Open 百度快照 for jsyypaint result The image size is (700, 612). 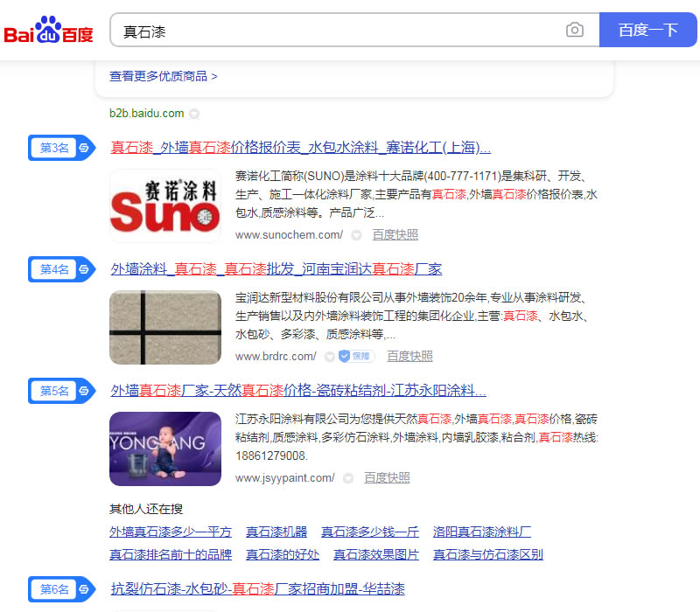(387, 477)
